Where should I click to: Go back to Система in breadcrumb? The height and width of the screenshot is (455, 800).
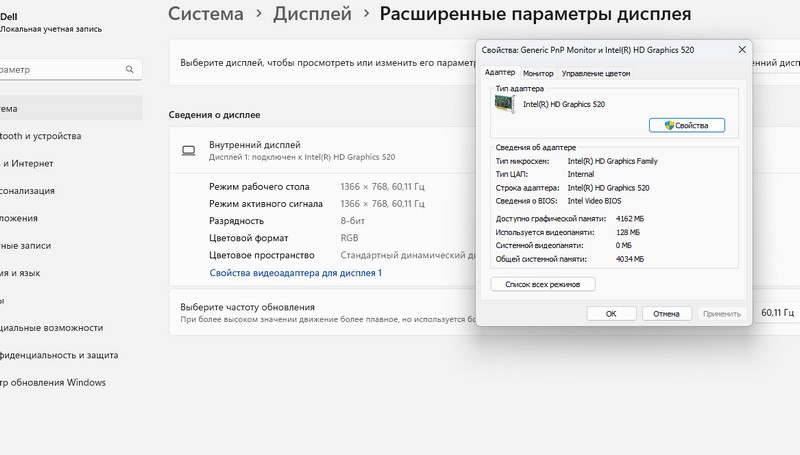(206, 15)
